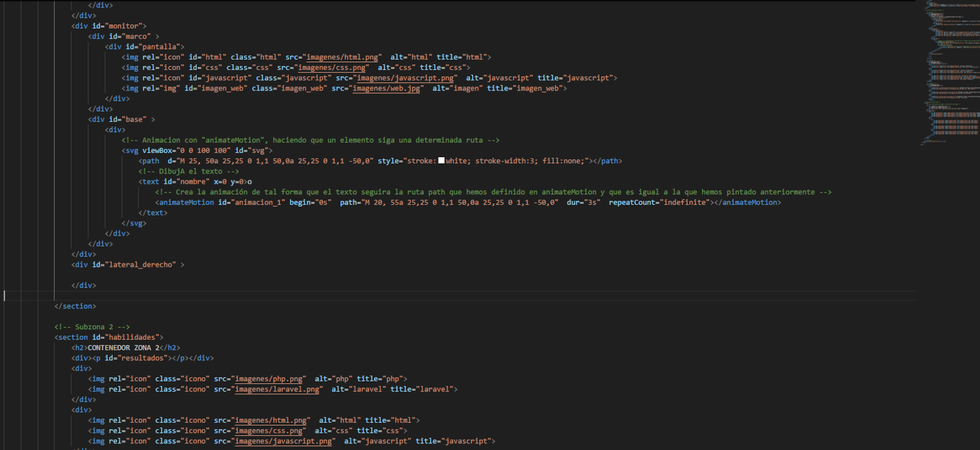Viewport: 980px width, 450px height.
Task: Click the text element's nombre id
Action: point(193,182)
